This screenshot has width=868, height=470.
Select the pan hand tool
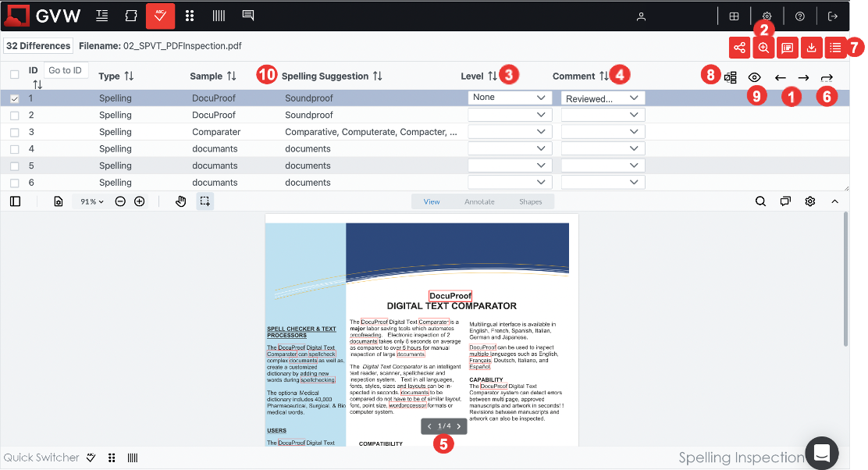point(181,201)
